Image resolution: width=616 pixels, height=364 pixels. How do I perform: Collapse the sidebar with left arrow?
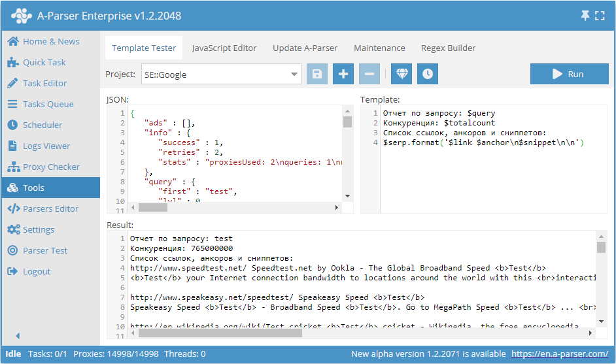tap(18, 336)
